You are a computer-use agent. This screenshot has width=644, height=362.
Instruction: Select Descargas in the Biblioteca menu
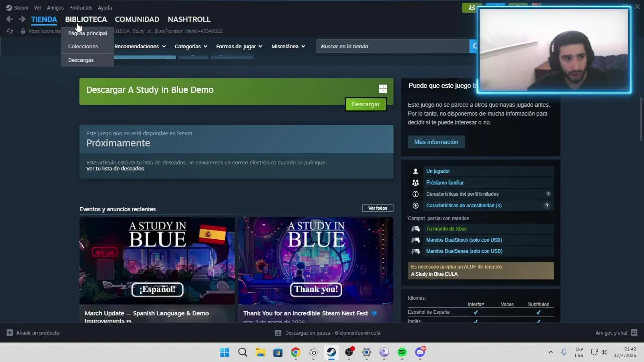coord(81,60)
